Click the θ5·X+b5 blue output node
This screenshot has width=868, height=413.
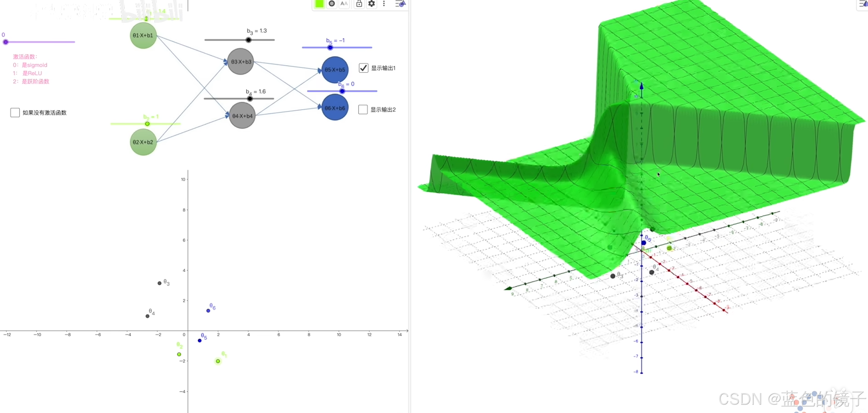pyautogui.click(x=335, y=70)
